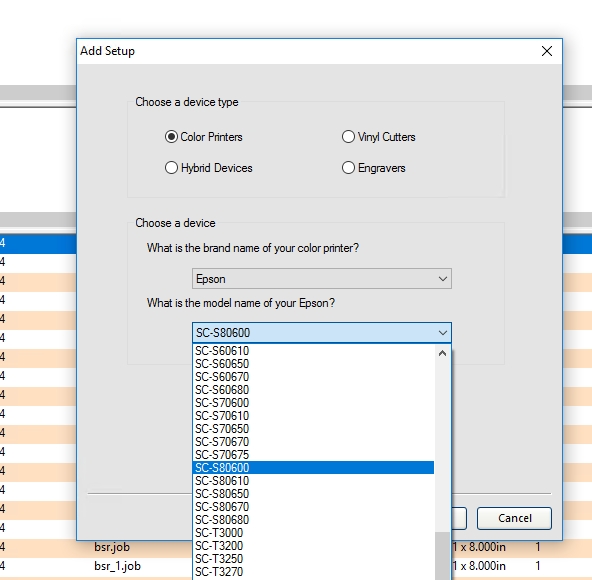The width and height of the screenshot is (592, 580).
Task: Collapse the SC-S80600 model combo box
Action: 322,333
